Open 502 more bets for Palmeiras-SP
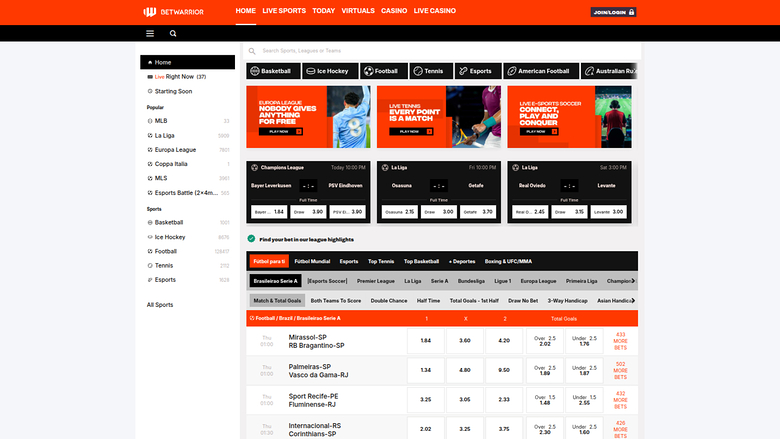 pos(620,370)
